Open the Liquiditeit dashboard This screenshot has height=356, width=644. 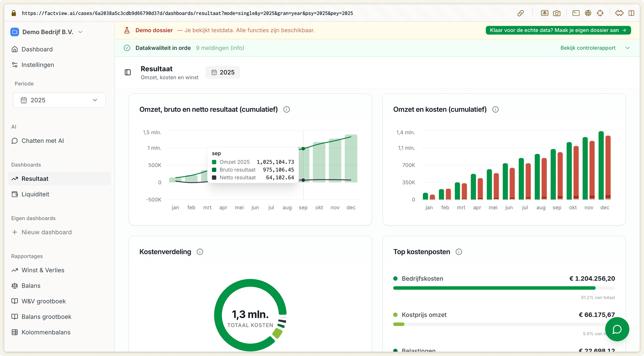pyautogui.click(x=59, y=194)
